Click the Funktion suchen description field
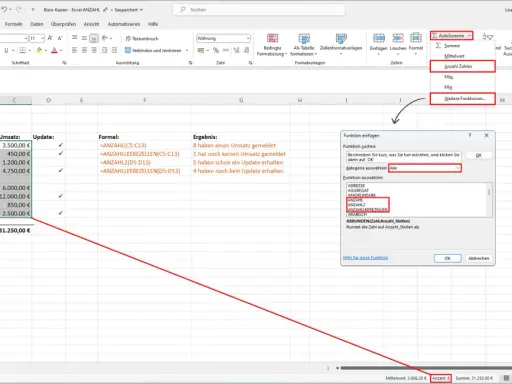 pyautogui.click(x=403, y=157)
